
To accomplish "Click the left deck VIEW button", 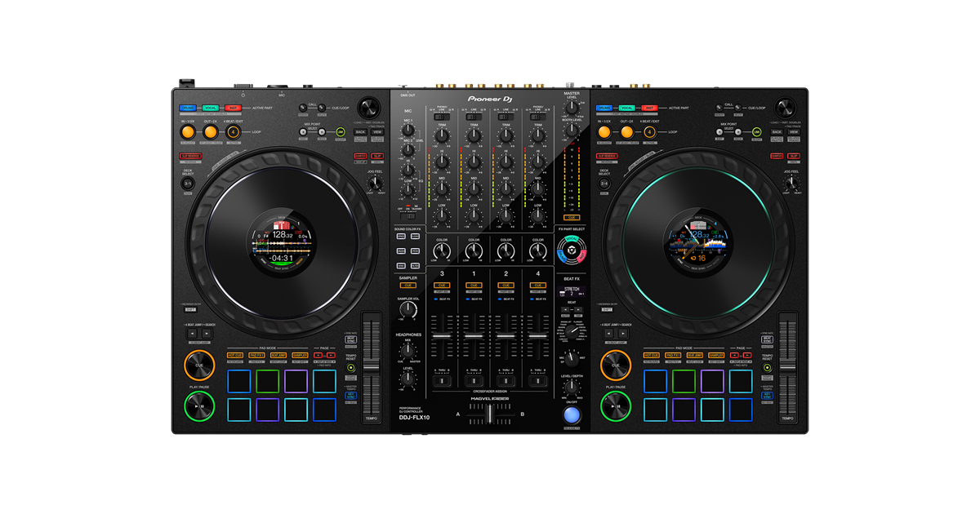I will 377,132.
